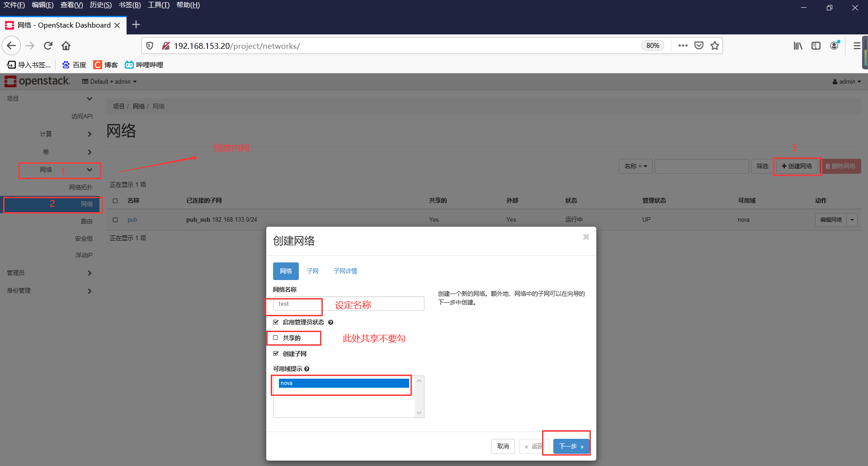Open the 工具(T) menu
The width and height of the screenshot is (868, 466).
(x=158, y=5)
